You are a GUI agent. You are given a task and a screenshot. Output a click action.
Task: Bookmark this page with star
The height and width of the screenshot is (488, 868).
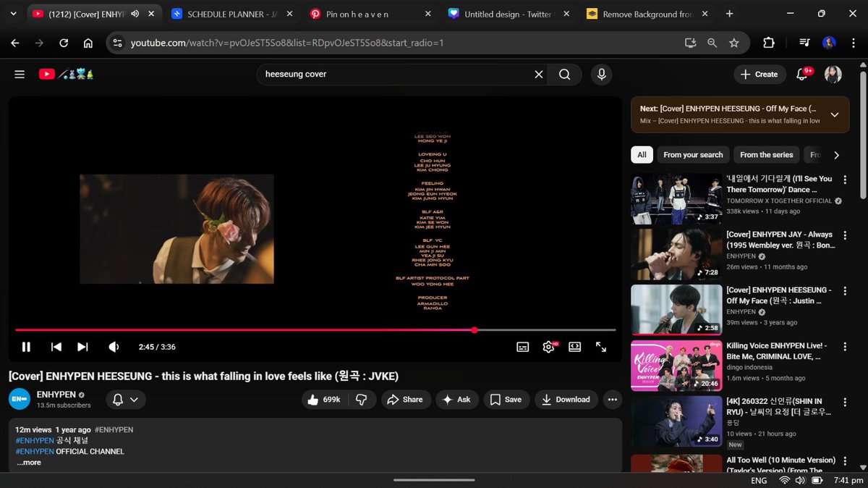coord(734,43)
